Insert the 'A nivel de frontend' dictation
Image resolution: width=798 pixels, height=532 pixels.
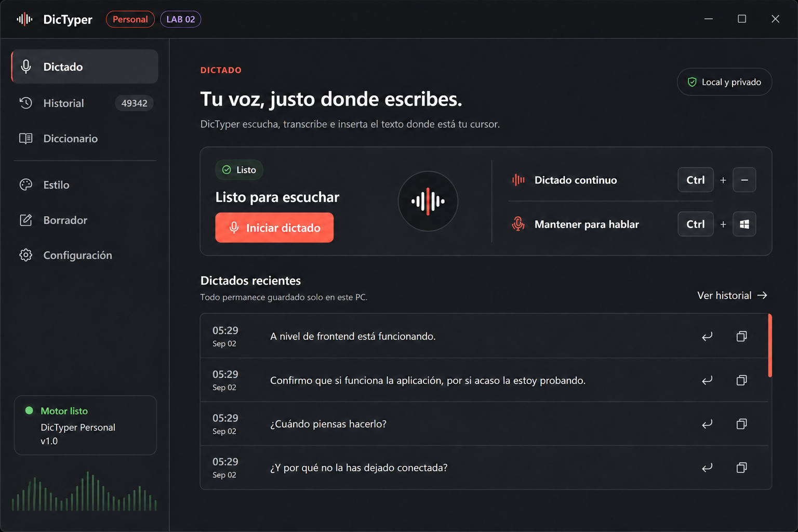[x=707, y=336]
